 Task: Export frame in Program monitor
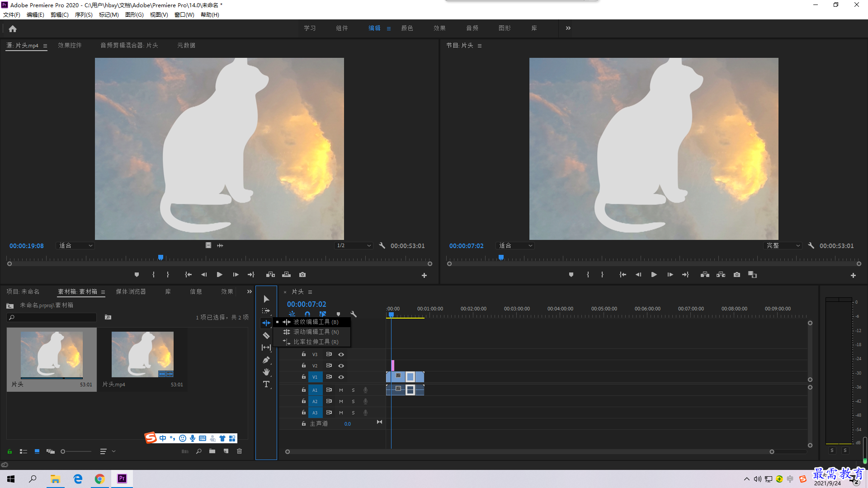(x=737, y=275)
